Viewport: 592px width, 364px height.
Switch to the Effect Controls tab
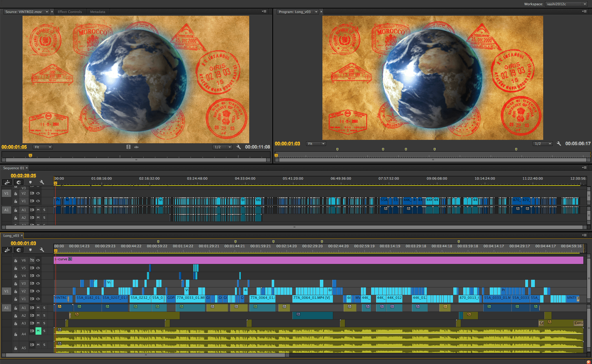(x=70, y=12)
